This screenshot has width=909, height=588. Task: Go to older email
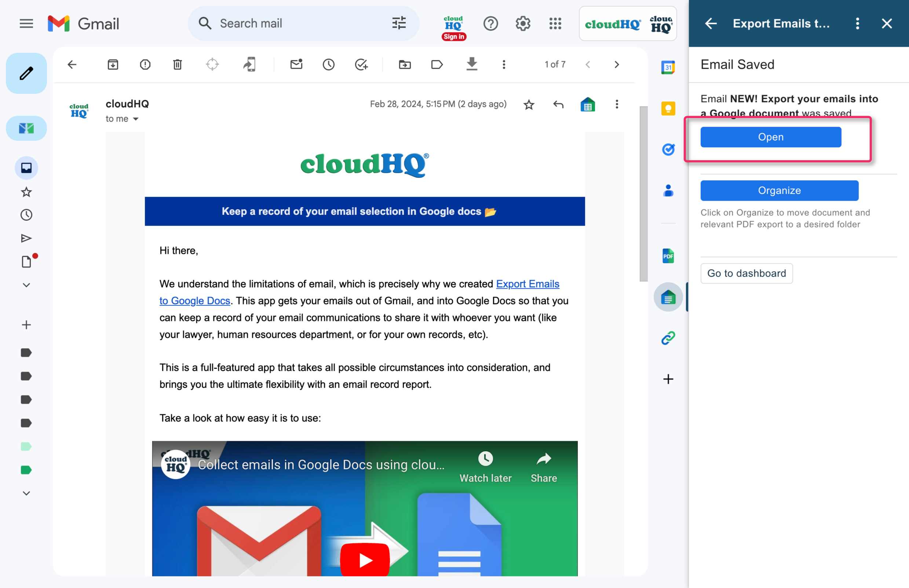pyautogui.click(x=616, y=65)
